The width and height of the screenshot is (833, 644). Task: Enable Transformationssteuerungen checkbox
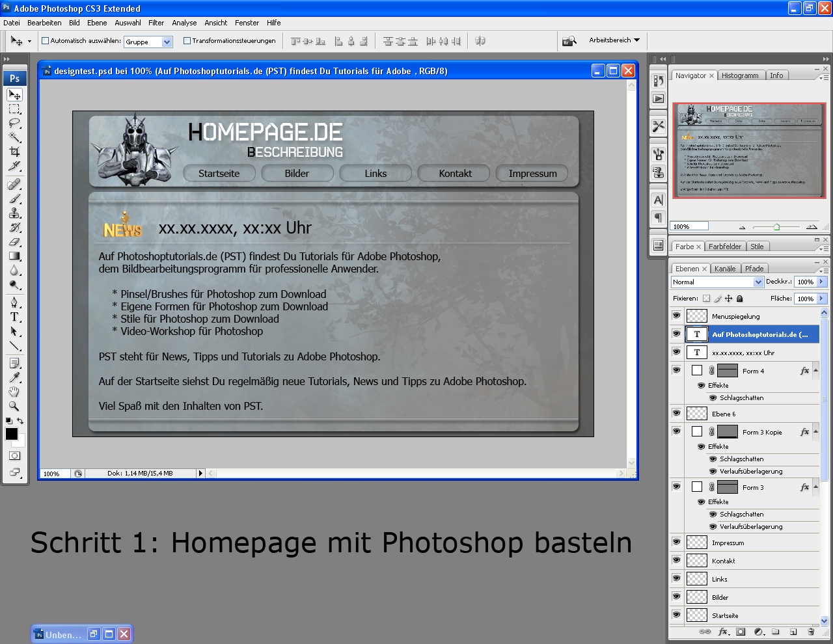187,41
